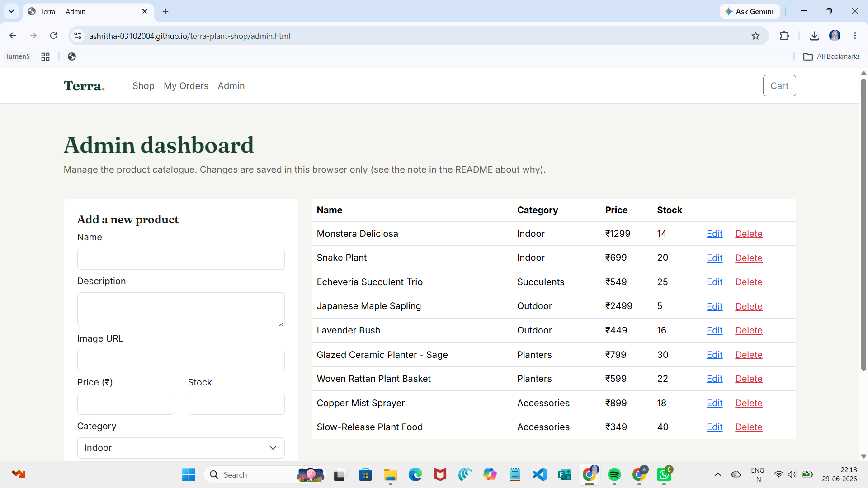The image size is (868, 488).
Task: Edit the Japanese Maple Sapling row
Action: pyautogui.click(x=714, y=306)
